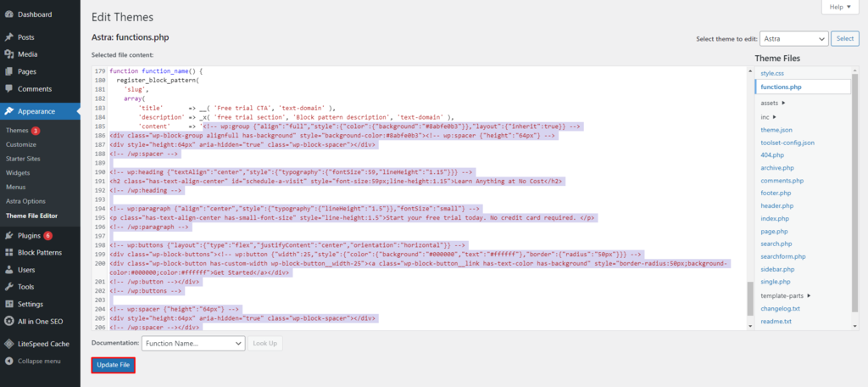Open the Function Name documentation dropdown
The image size is (868, 387).
coord(191,343)
